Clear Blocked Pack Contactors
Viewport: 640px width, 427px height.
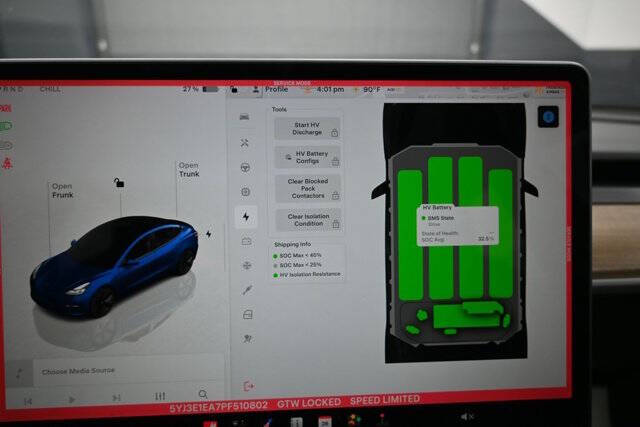(x=308, y=188)
